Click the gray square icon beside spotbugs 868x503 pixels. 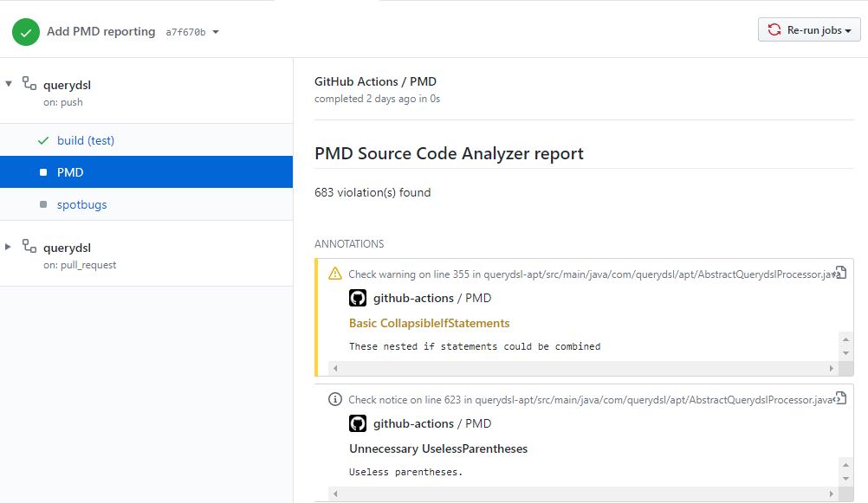pyautogui.click(x=43, y=204)
